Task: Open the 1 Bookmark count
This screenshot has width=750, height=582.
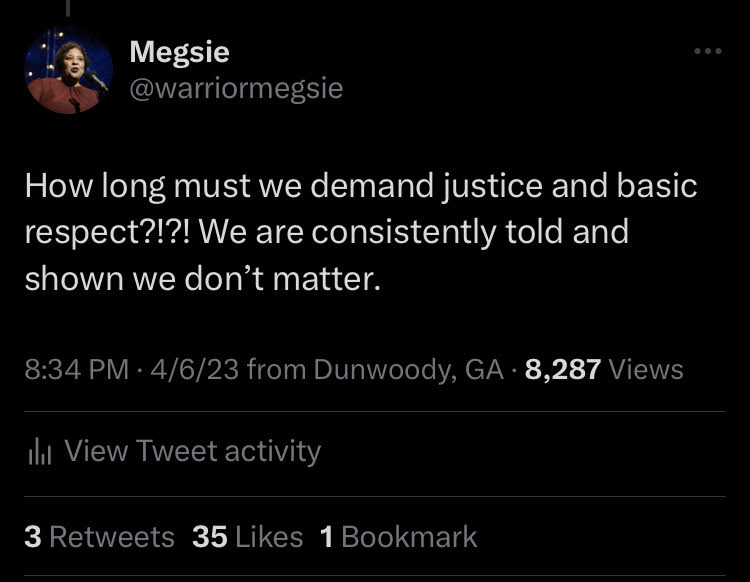Action: pyautogui.click(x=398, y=537)
